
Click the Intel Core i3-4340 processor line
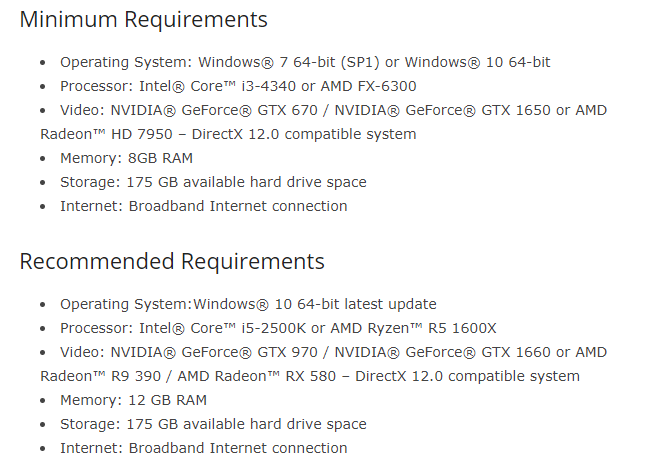(x=238, y=86)
